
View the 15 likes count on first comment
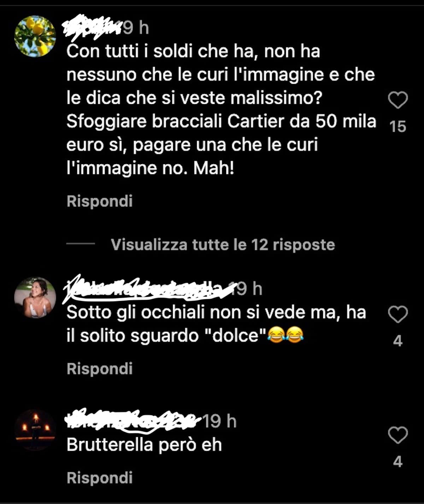point(398,127)
